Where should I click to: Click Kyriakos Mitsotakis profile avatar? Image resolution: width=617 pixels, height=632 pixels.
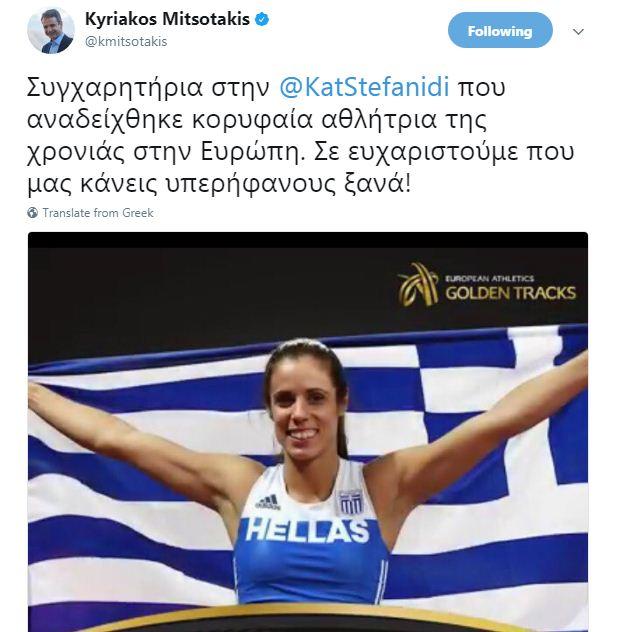(x=50, y=31)
